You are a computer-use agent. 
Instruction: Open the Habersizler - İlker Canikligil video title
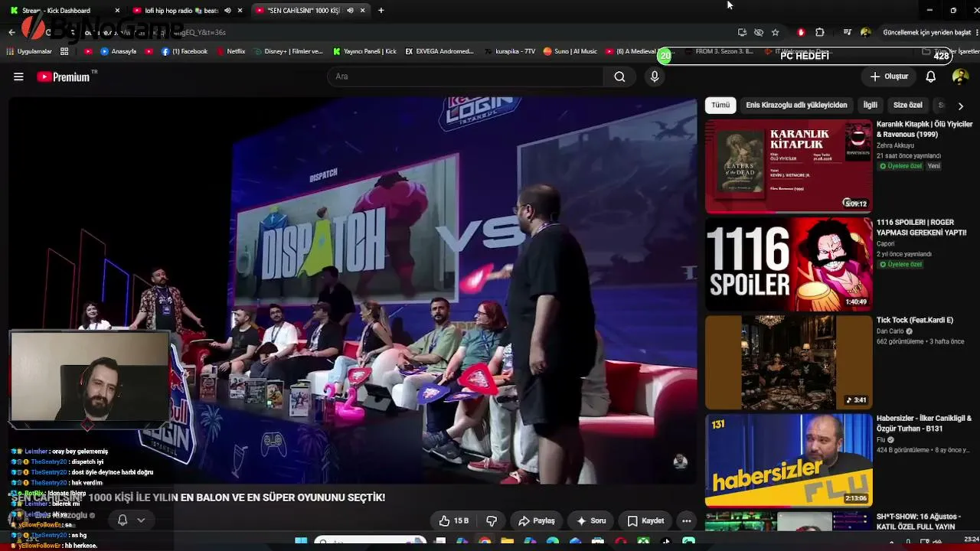924,423
